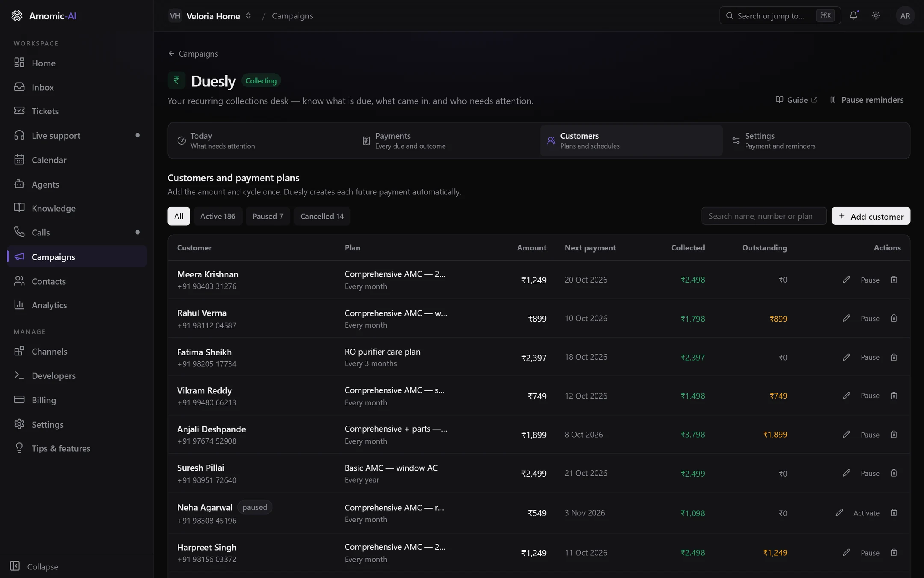The width and height of the screenshot is (924, 578).
Task: Open AR user avatar menu
Action: [x=905, y=15]
